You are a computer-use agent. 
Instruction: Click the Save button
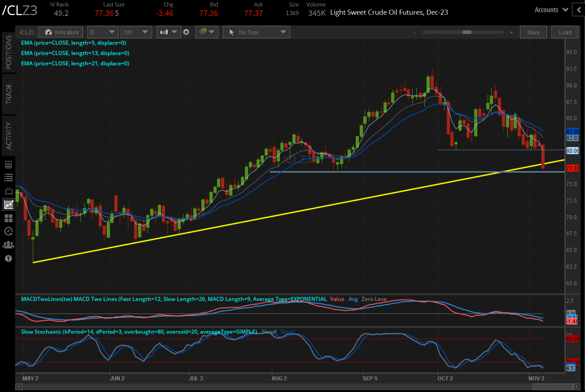(x=533, y=32)
